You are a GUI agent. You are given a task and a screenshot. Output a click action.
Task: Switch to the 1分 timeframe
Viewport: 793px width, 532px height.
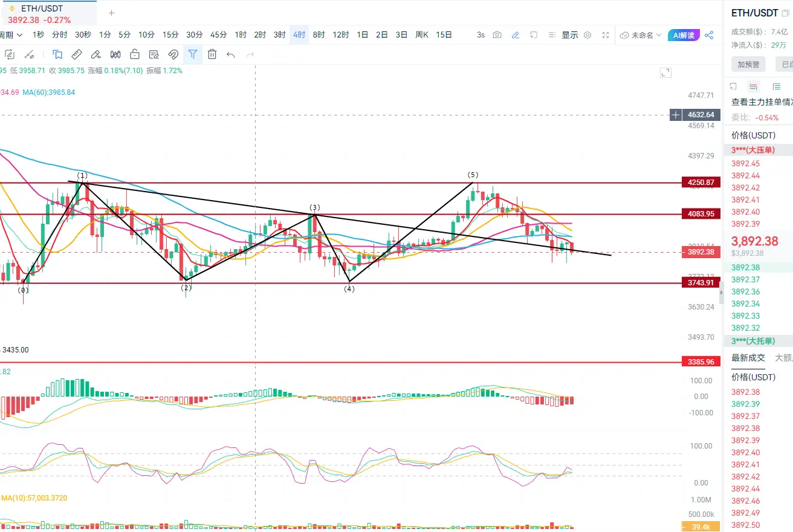point(105,35)
